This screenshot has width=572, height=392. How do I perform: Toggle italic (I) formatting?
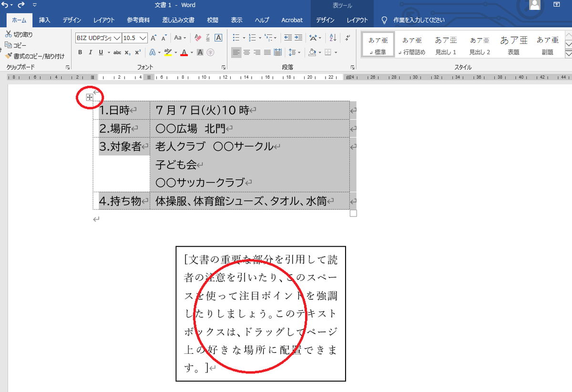tap(91, 52)
